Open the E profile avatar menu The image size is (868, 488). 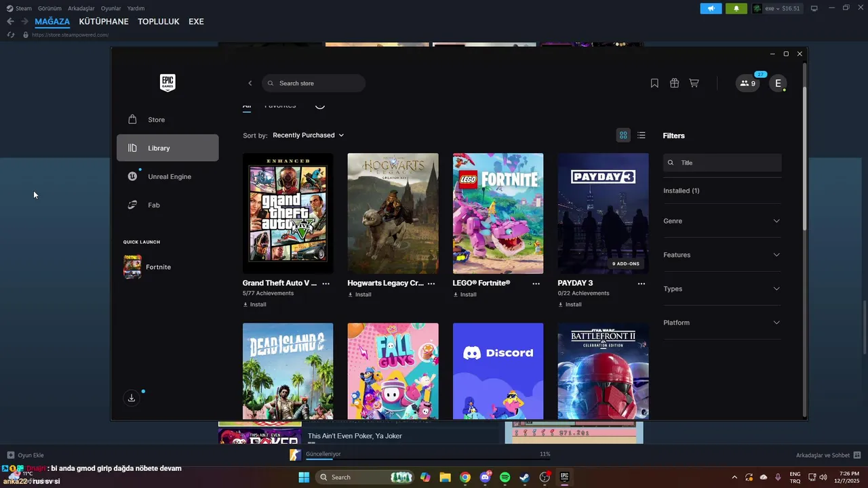(778, 83)
